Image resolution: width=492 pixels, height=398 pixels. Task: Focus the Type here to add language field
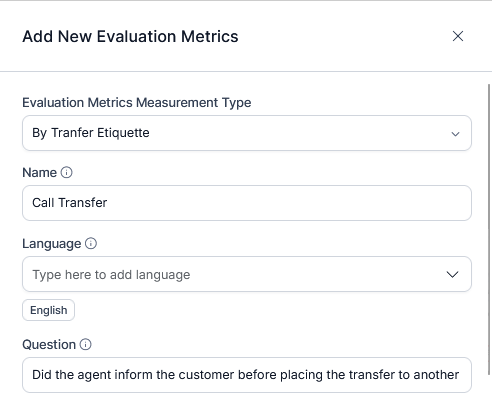(x=247, y=274)
